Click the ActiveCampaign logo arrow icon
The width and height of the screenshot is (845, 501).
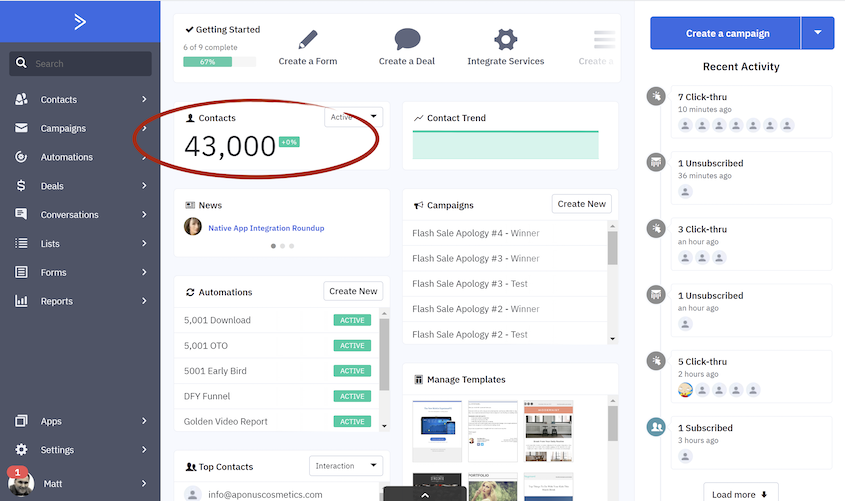coord(80,22)
